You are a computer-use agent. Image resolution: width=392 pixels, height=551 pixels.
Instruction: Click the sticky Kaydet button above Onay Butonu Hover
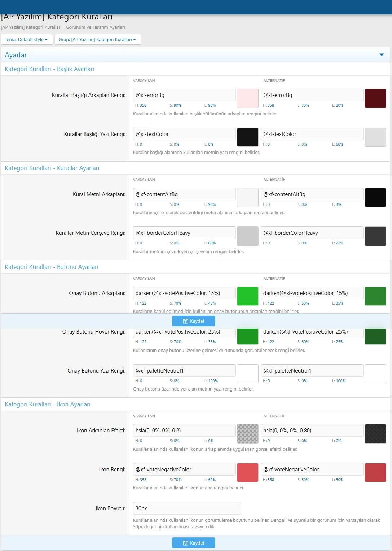click(x=194, y=321)
